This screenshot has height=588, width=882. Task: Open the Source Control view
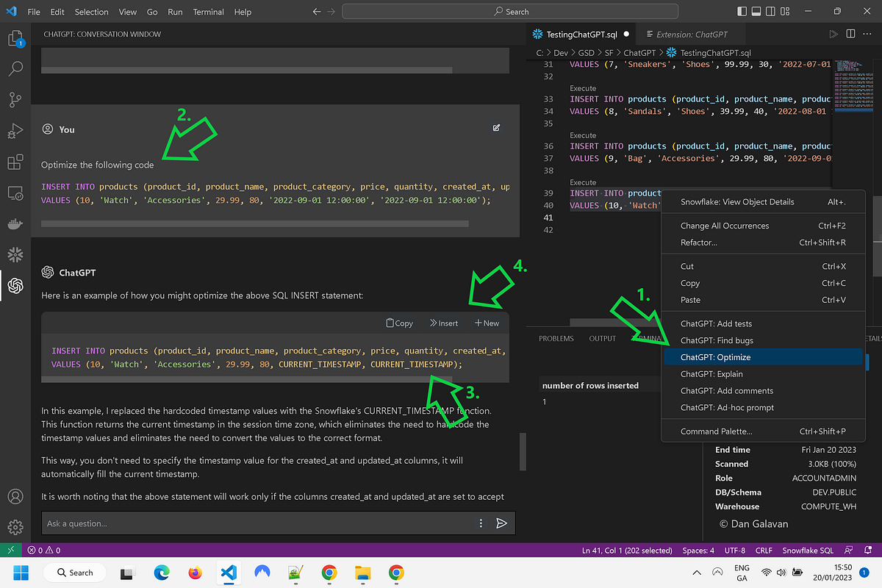coord(15,100)
